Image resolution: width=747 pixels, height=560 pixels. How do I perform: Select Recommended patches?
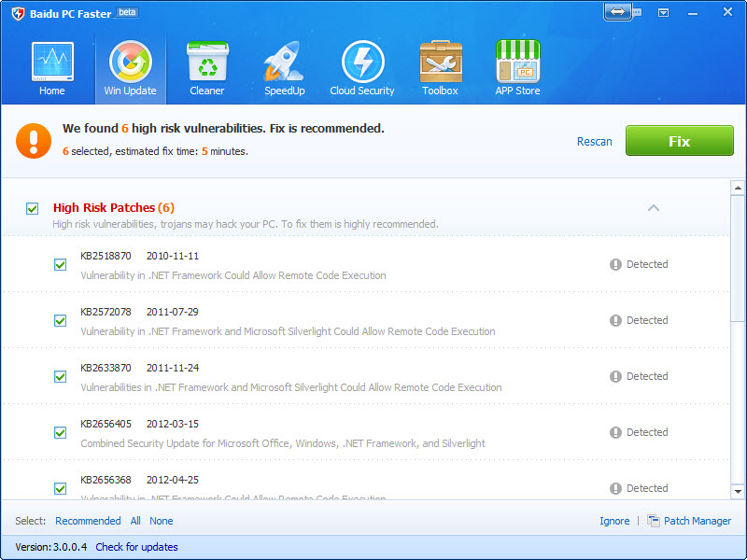(88, 521)
